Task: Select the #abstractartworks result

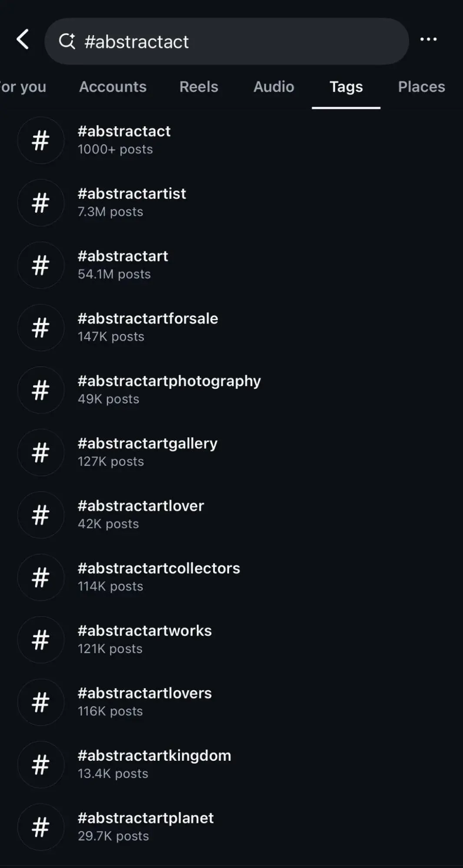Action: [145, 639]
